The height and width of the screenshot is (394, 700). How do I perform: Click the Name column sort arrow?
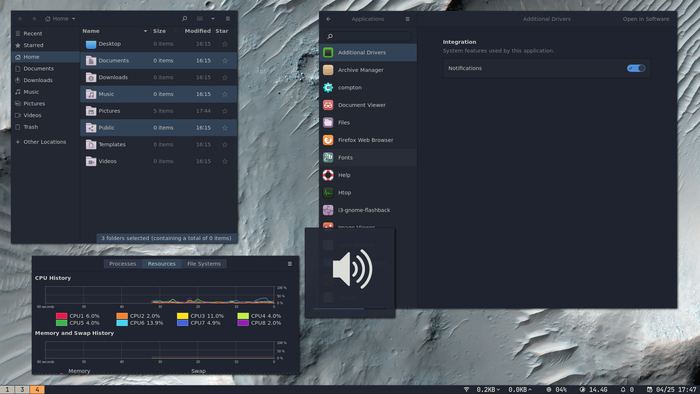[145, 31]
